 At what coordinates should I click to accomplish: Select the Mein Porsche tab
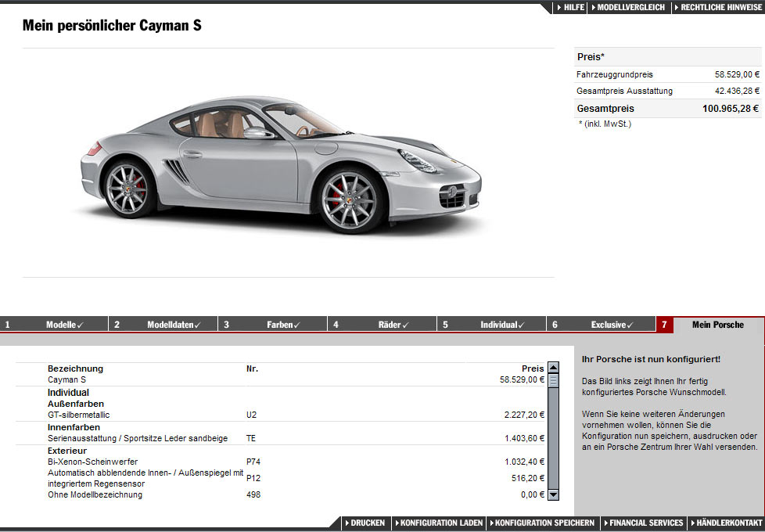tap(710, 325)
